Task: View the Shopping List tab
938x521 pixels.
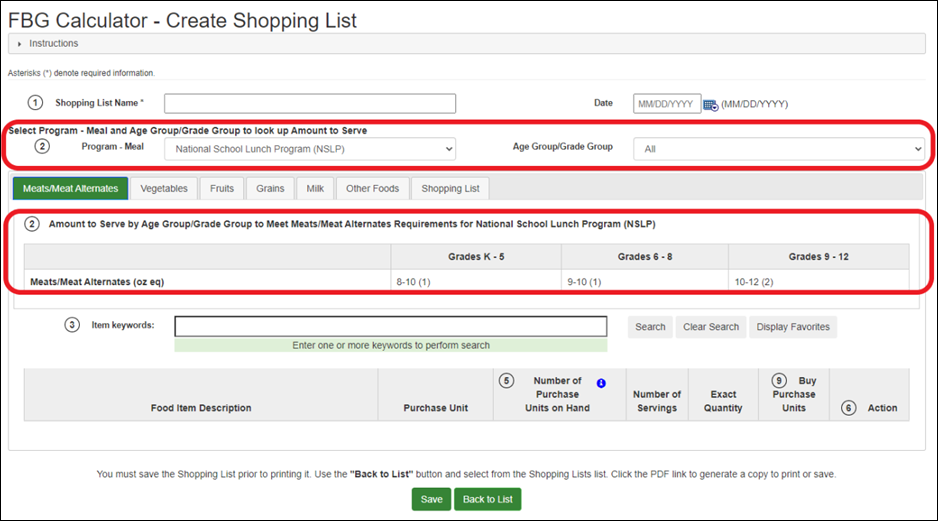Action: click(x=450, y=188)
